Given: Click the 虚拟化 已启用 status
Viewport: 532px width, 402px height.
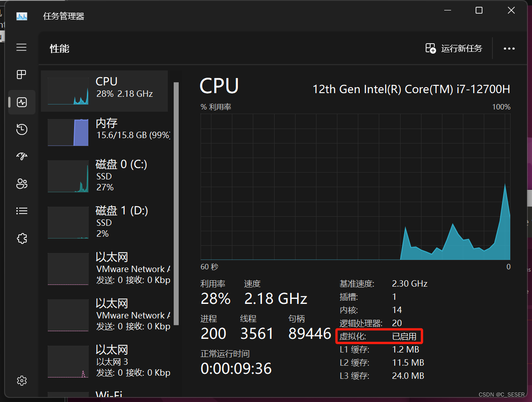Looking at the screenshot, I should (x=404, y=337).
